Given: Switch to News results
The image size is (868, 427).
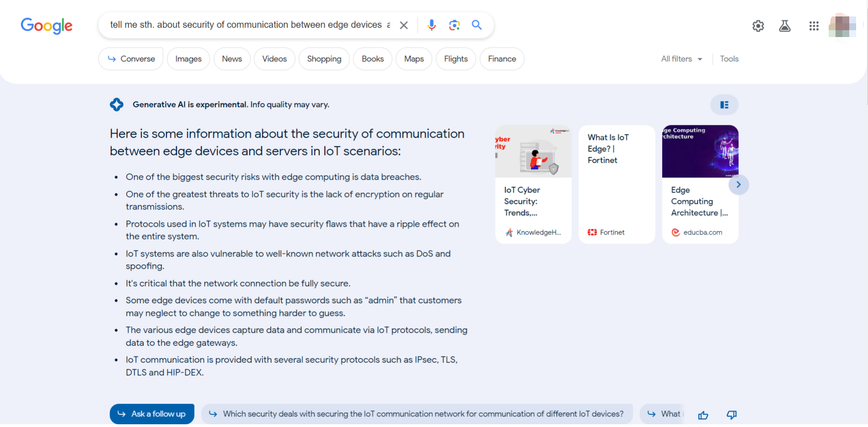Looking at the screenshot, I should 232,59.
